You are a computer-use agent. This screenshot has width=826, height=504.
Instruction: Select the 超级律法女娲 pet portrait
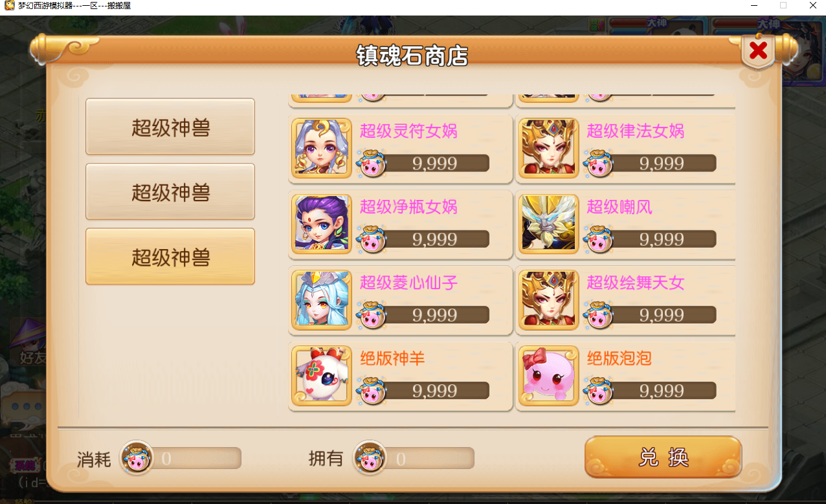[549, 148]
